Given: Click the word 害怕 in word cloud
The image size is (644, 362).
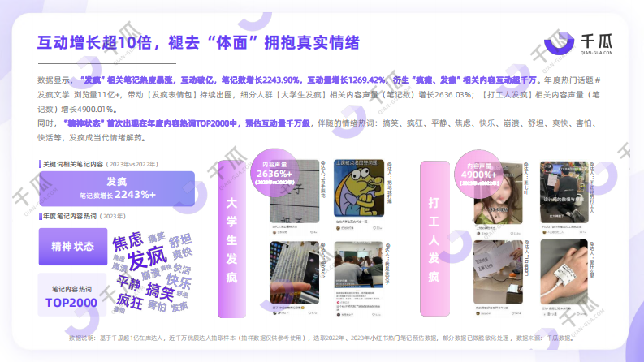Looking at the screenshot, I should click(157, 306).
